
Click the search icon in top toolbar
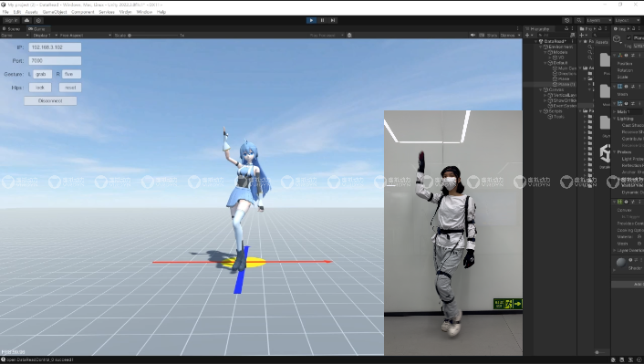(x=578, y=20)
